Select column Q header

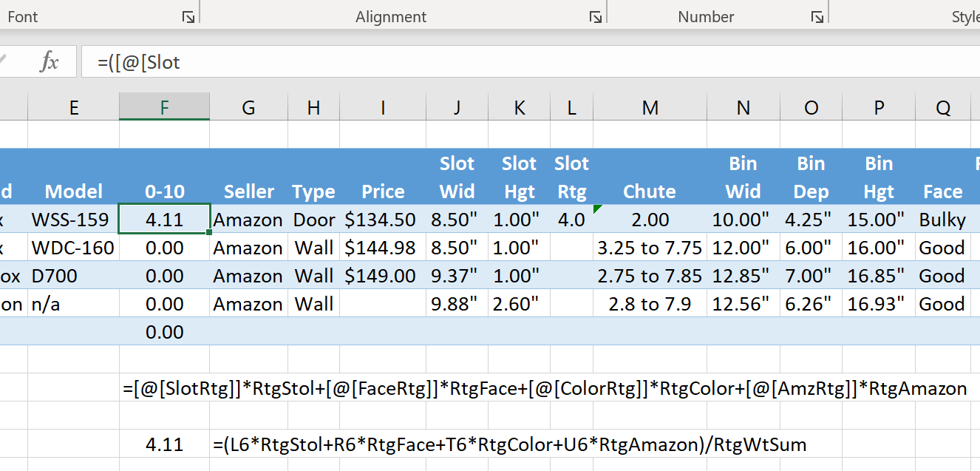942,108
